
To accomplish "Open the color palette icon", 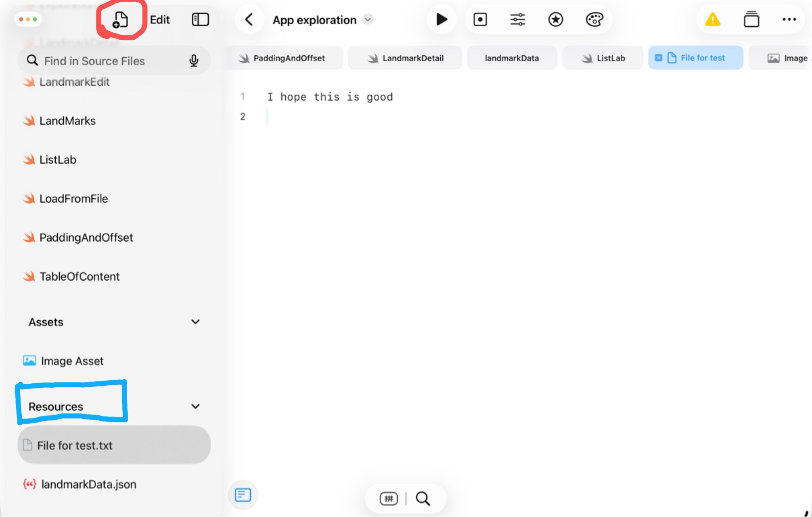I will point(594,19).
